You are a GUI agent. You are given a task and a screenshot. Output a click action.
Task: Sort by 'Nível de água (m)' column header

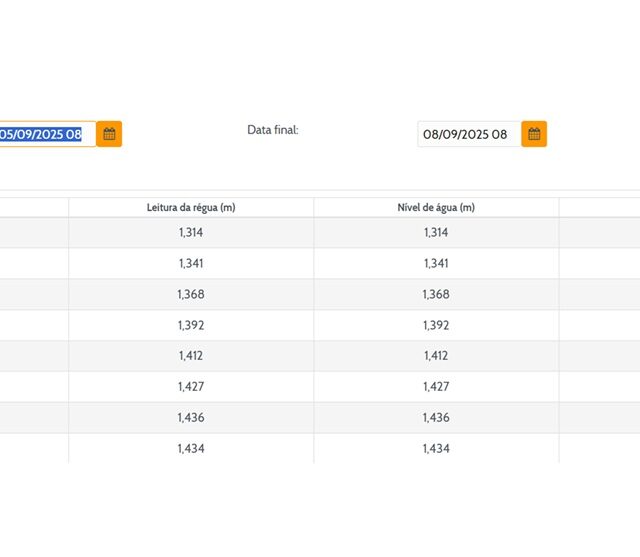436,207
